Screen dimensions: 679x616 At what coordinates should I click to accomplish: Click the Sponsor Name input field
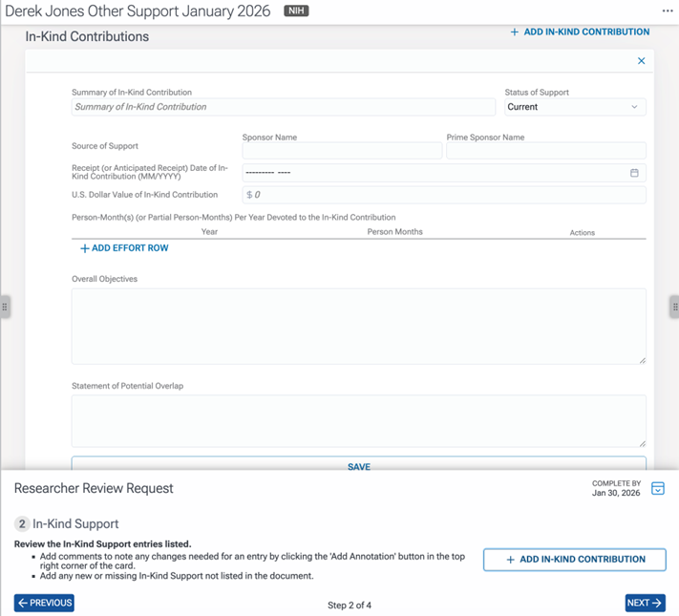point(341,151)
